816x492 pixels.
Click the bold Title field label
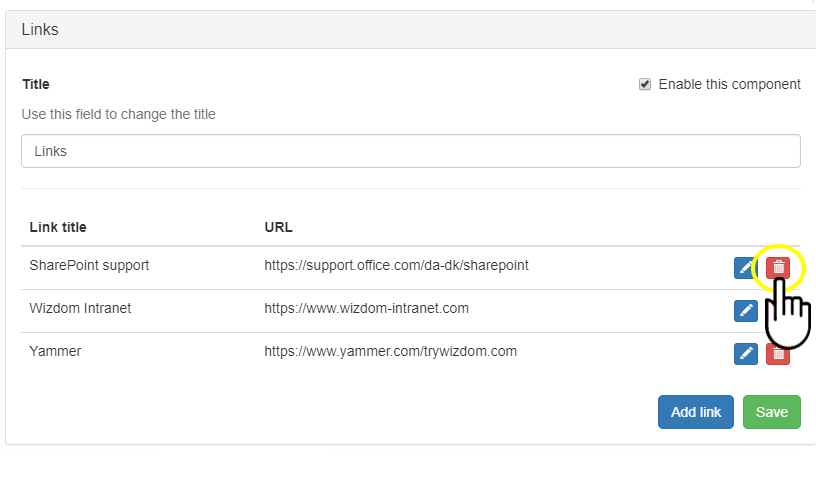coord(36,85)
